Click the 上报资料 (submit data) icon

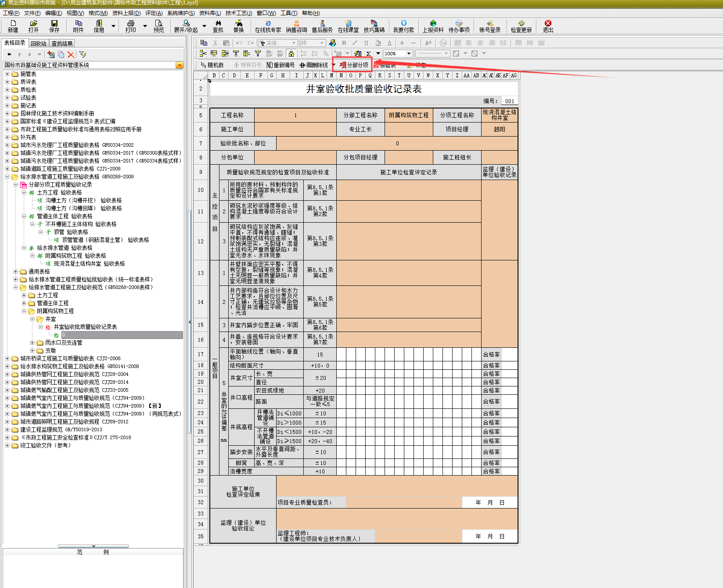coord(433,26)
